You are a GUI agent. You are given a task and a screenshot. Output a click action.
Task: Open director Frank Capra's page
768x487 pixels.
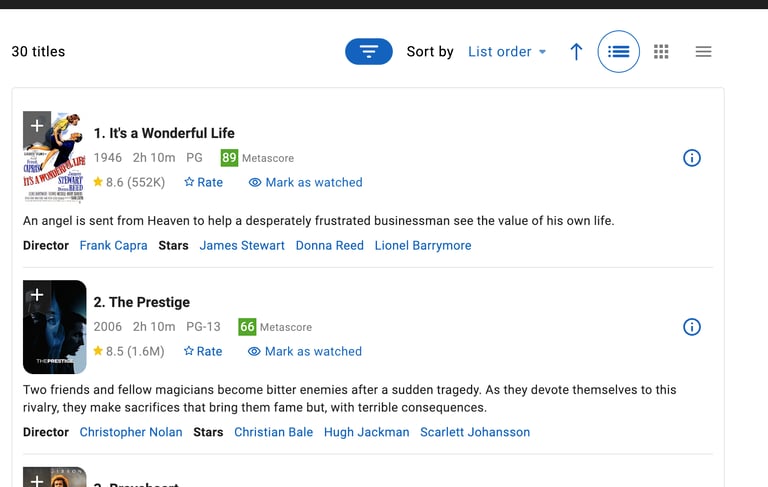pos(113,246)
